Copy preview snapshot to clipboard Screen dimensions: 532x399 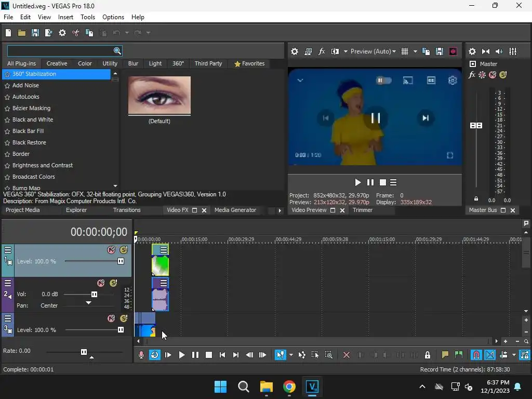[426, 51]
